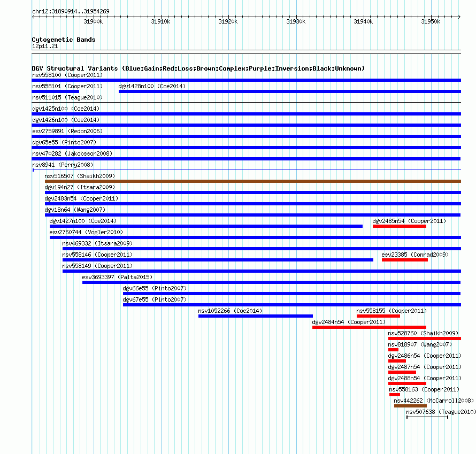
Task: Select the dgv2488n54 (Cooper2011) label
Action: [x=425, y=378]
